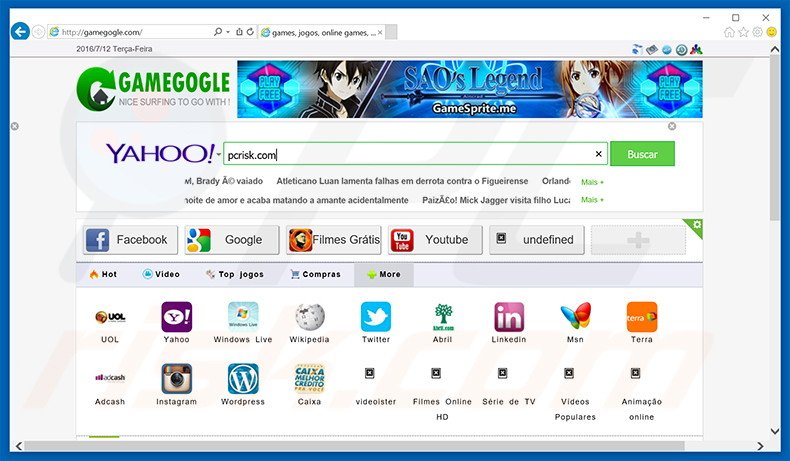Image resolution: width=790 pixels, height=461 pixels.
Task: Open the More category tab
Action: [384, 274]
